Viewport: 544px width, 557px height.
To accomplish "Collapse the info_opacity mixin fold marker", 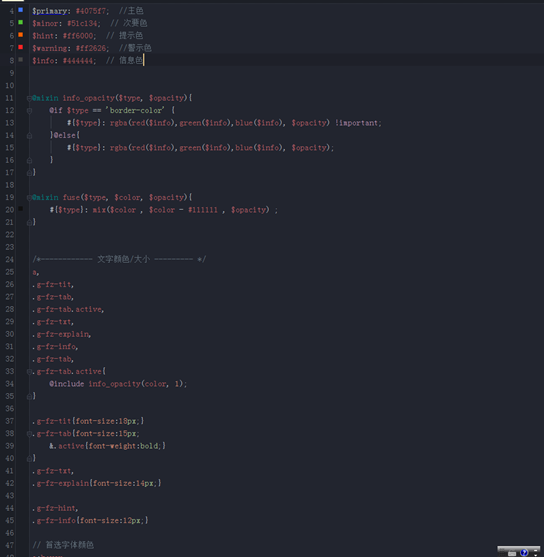I will pyautogui.click(x=29, y=98).
